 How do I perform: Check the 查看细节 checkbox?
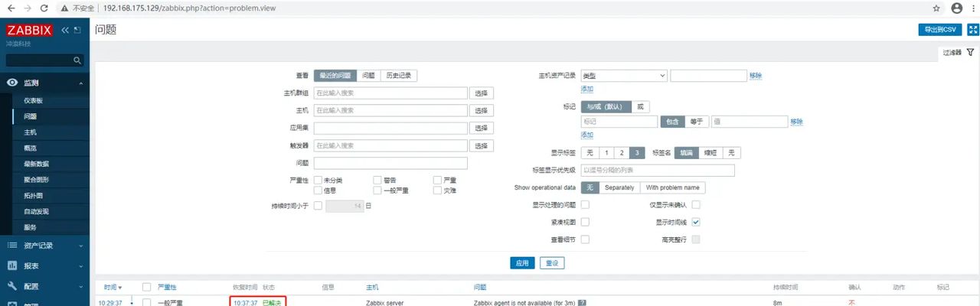[585, 239]
